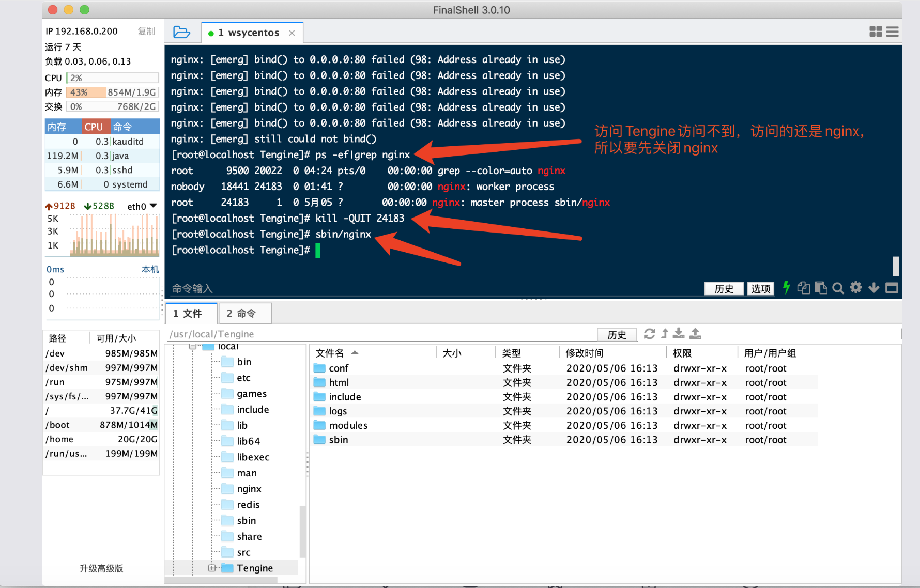The width and height of the screenshot is (920, 588).
Task: Go up to parent directory
Action: [x=665, y=334]
